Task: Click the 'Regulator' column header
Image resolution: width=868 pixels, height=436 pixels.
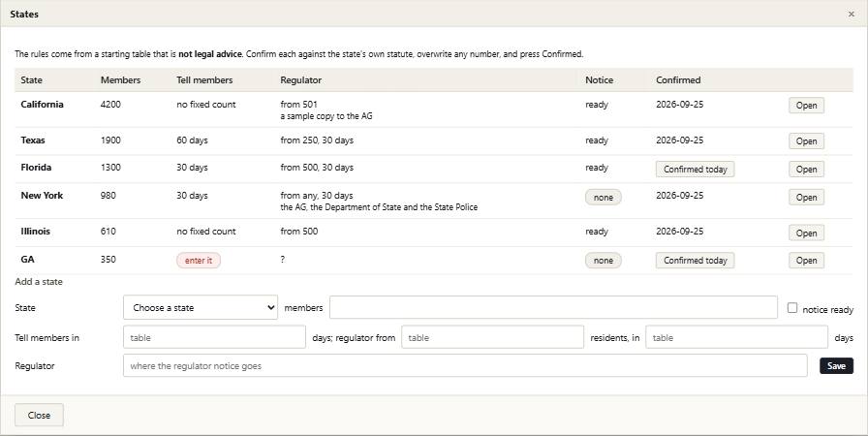Action: (x=300, y=80)
